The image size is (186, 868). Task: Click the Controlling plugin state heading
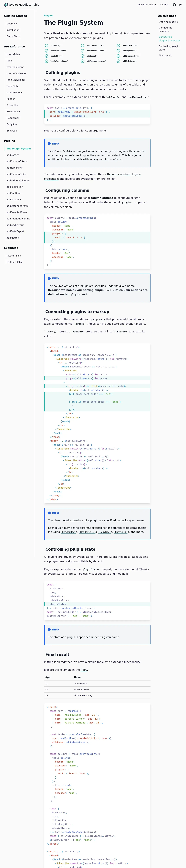tap(70, 549)
